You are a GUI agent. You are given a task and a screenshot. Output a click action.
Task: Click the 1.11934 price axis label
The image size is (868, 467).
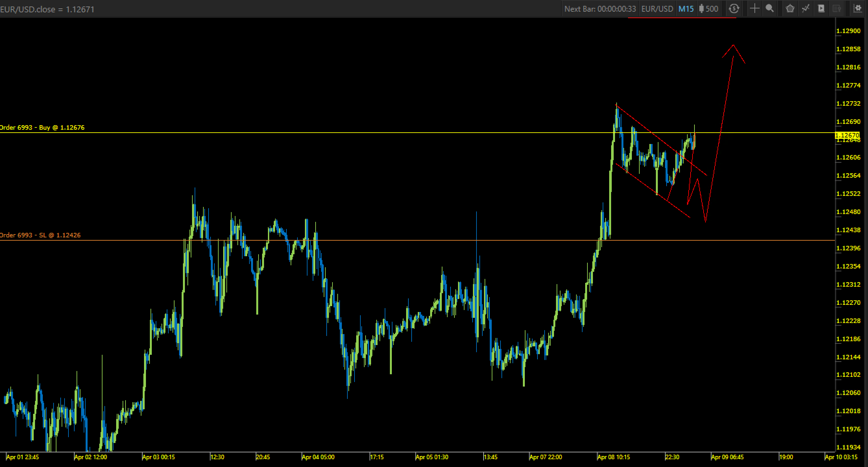tap(848, 447)
